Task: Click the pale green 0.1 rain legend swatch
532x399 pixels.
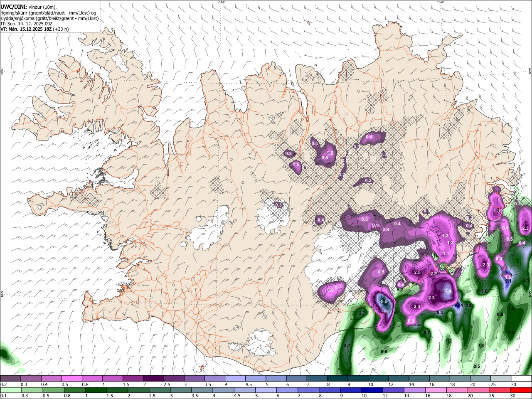Action: click(11, 390)
